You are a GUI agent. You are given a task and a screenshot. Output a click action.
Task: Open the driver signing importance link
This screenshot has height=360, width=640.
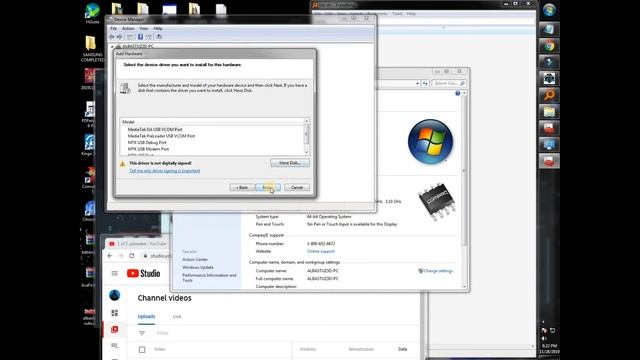[164, 171]
